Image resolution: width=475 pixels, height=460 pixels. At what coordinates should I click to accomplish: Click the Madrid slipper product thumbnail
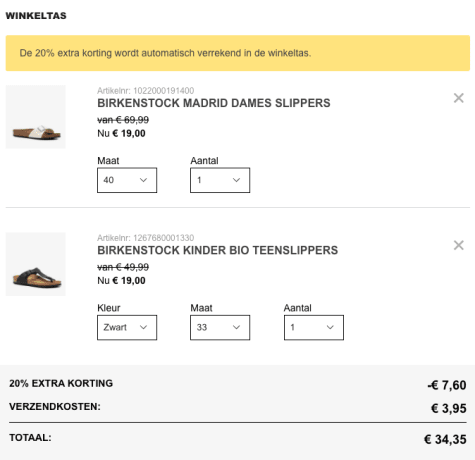coord(36,117)
